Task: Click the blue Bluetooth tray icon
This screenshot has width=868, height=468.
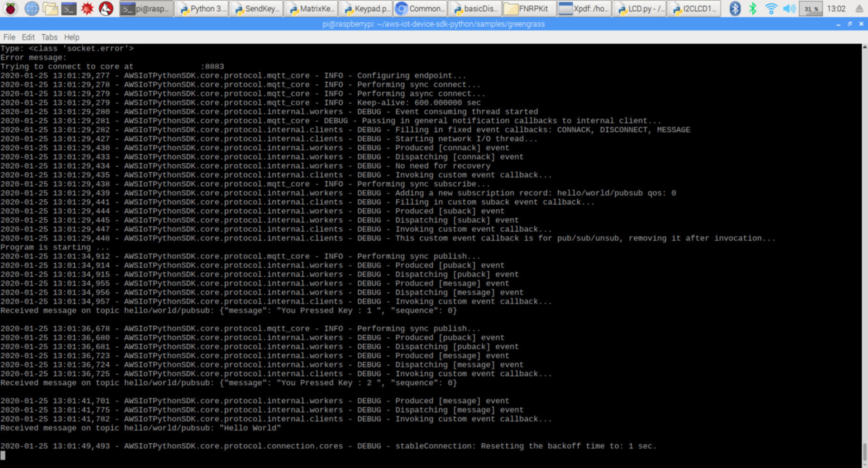Action: click(x=735, y=9)
